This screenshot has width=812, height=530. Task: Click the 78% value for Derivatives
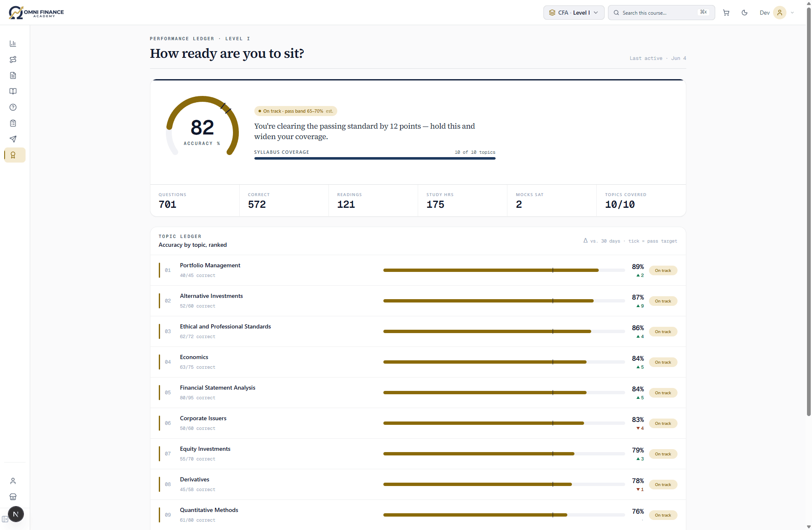(x=638, y=481)
